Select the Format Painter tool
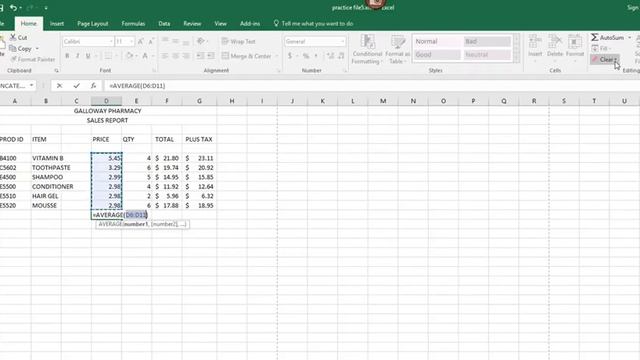The image size is (640, 360). (x=33, y=59)
